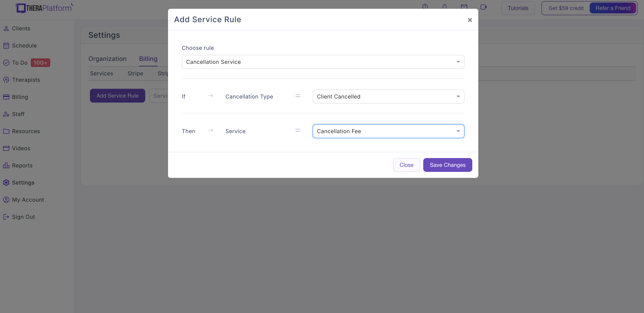Start video session camera icon
The width and height of the screenshot is (644, 313).
tap(484, 7)
